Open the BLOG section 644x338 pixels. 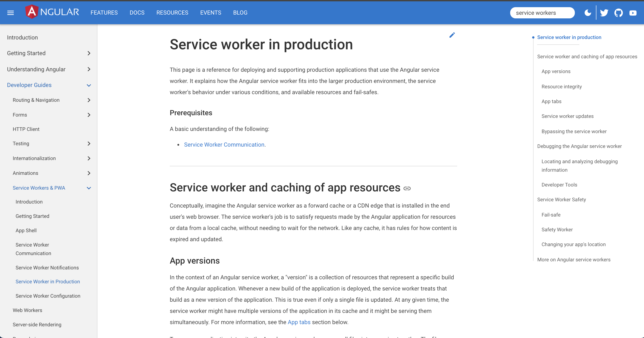click(x=240, y=13)
